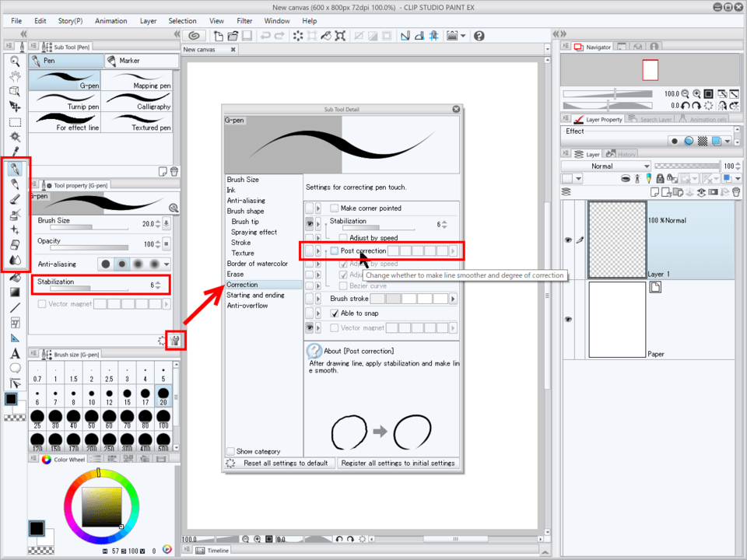Open a new canvas with the New file icon

point(219,35)
